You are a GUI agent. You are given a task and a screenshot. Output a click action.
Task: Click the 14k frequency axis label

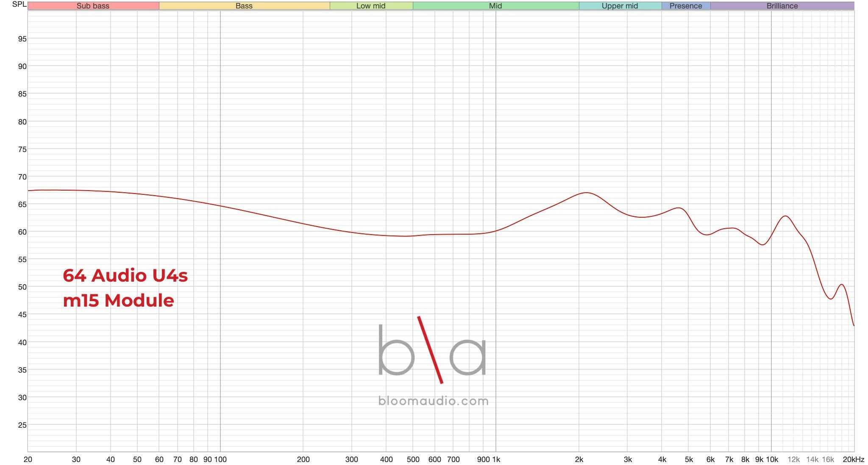click(812, 459)
